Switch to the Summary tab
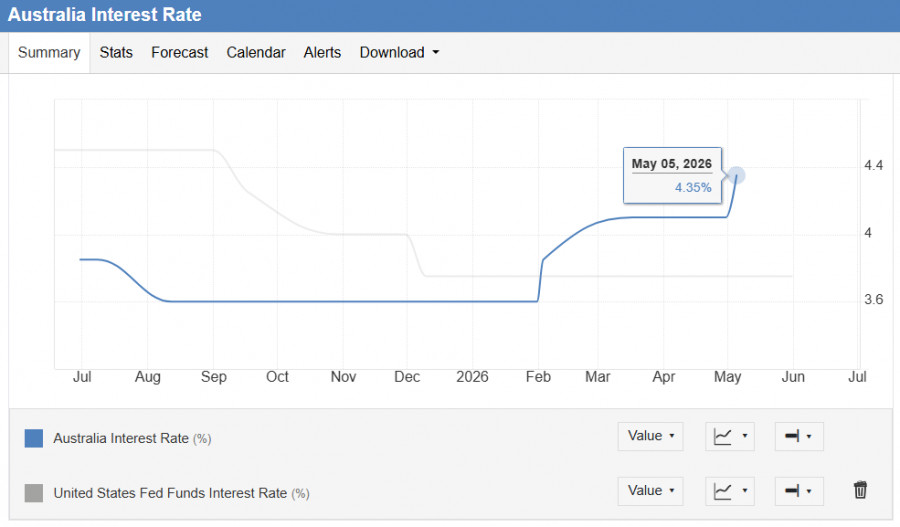Image resolution: width=900 pixels, height=527 pixels. (49, 52)
